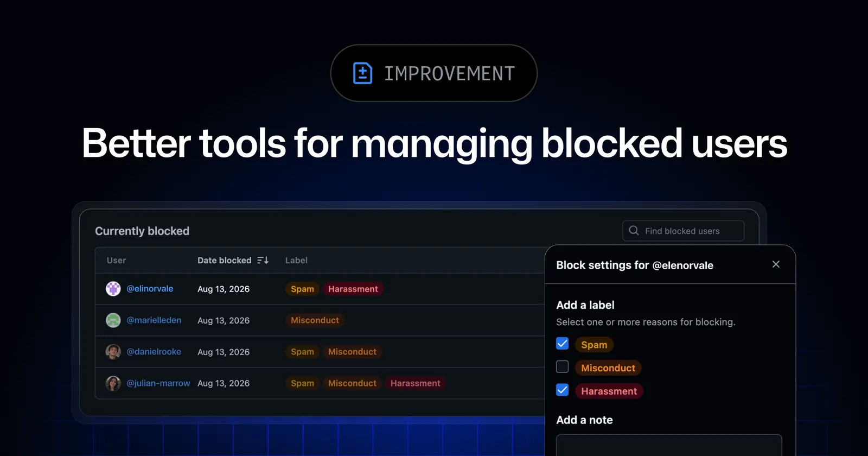Screen dimensions: 868x456
Task: Click Misconduct label in @marielleden row
Action: (315, 320)
